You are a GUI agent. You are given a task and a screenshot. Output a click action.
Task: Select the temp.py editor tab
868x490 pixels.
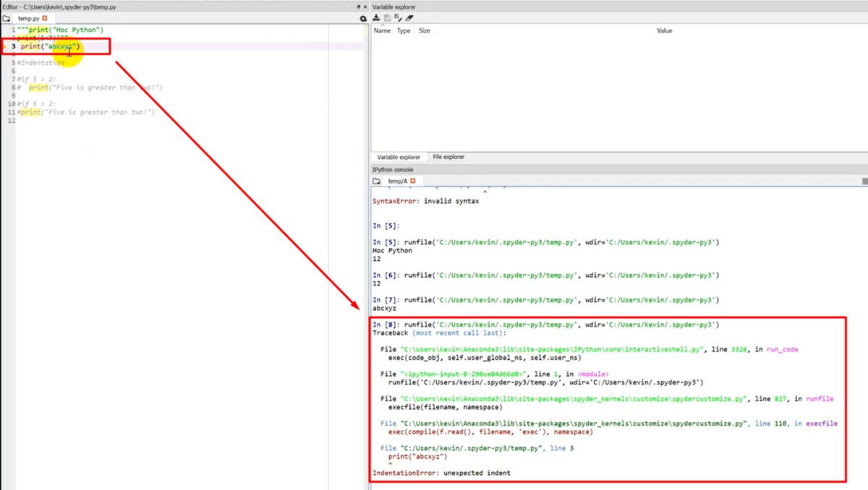click(x=28, y=18)
